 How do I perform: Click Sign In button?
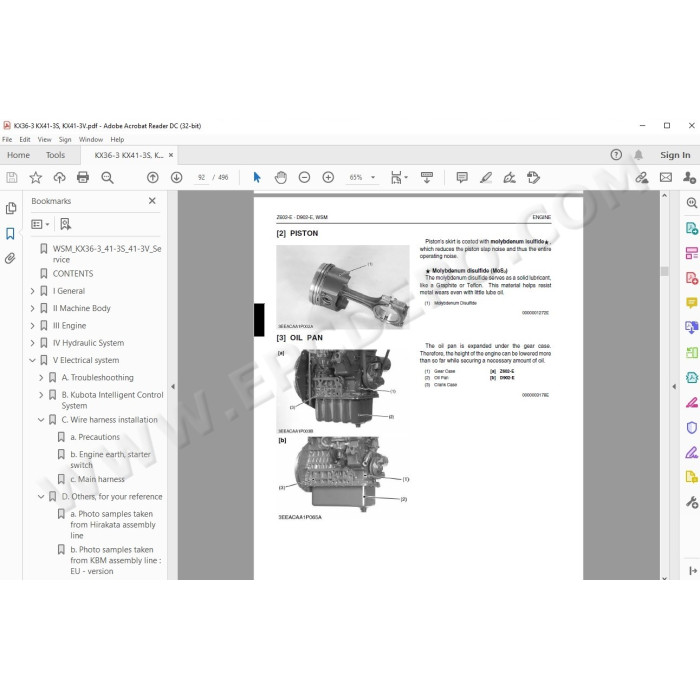(675, 155)
